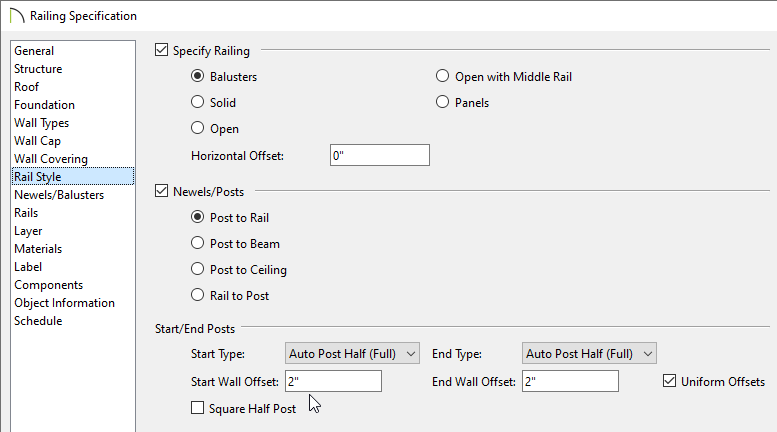777x432 pixels.
Task: Choose the Solid railing option
Action: click(x=197, y=102)
